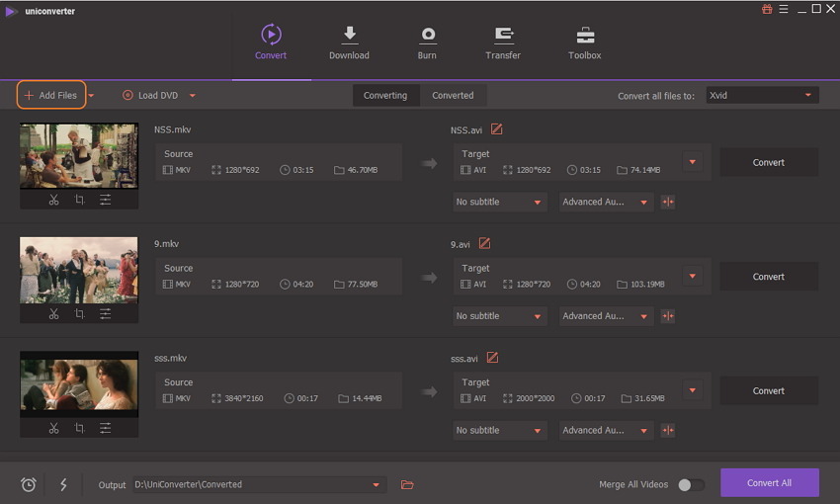The width and height of the screenshot is (840, 504).
Task: Rename the NSS.avi output file
Action: 497,129
